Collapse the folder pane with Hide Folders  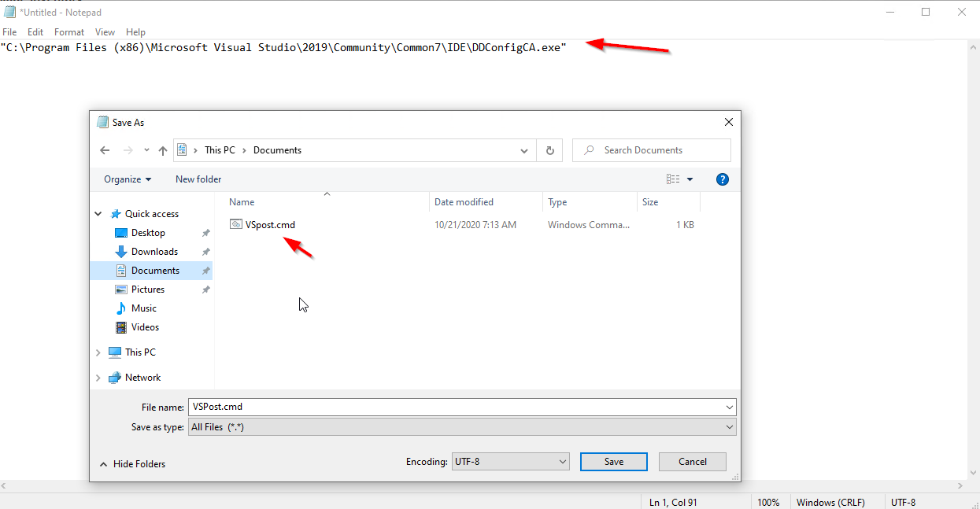click(132, 464)
